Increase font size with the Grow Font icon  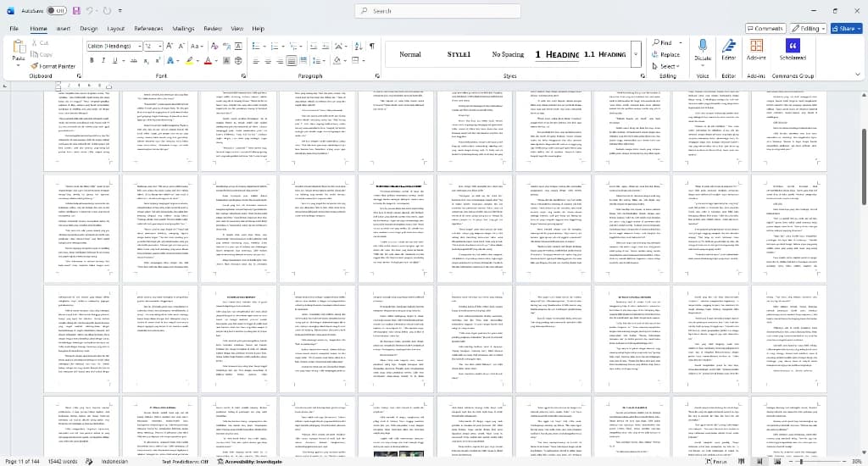pyautogui.click(x=170, y=46)
